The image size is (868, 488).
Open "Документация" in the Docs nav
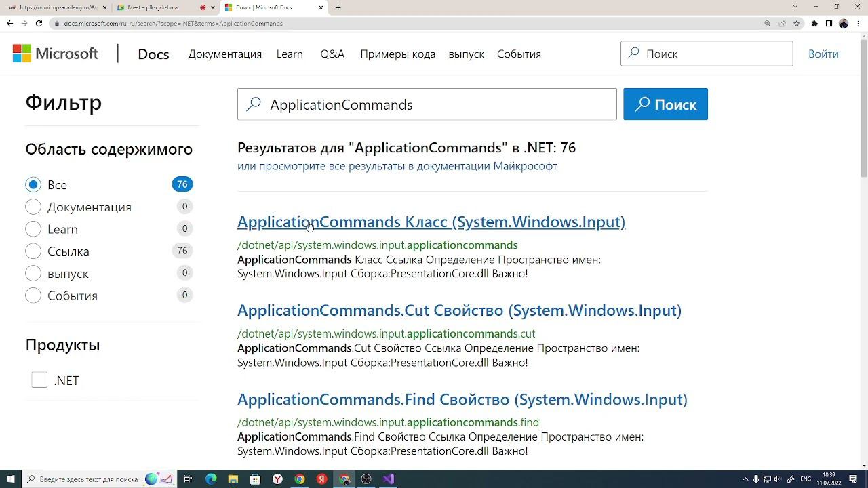[225, 54]
